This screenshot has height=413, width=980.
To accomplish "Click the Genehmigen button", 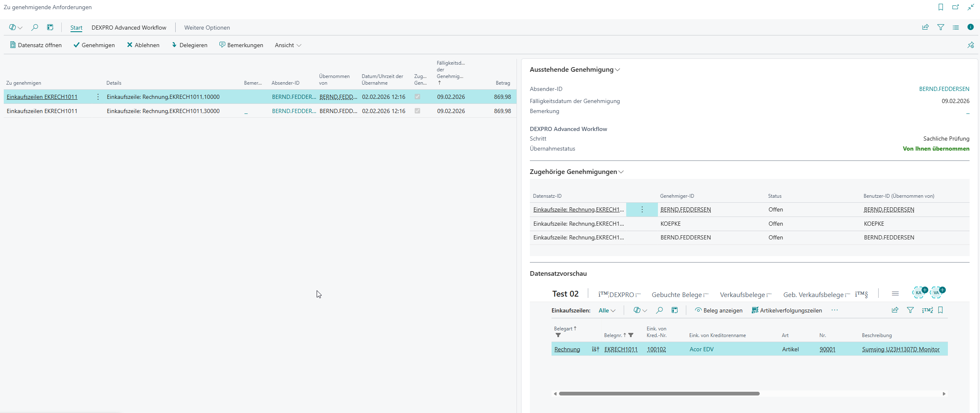I will pyautogui.click(x=94, y=45).
